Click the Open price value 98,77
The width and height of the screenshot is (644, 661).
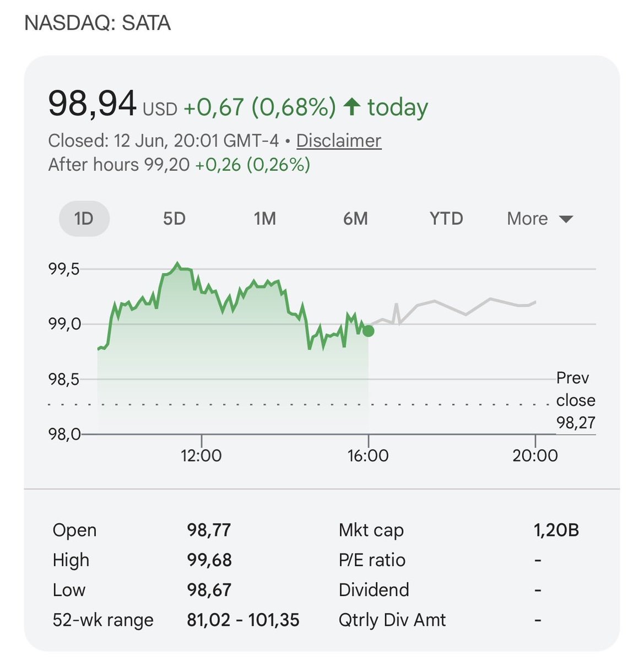[209, 530]
